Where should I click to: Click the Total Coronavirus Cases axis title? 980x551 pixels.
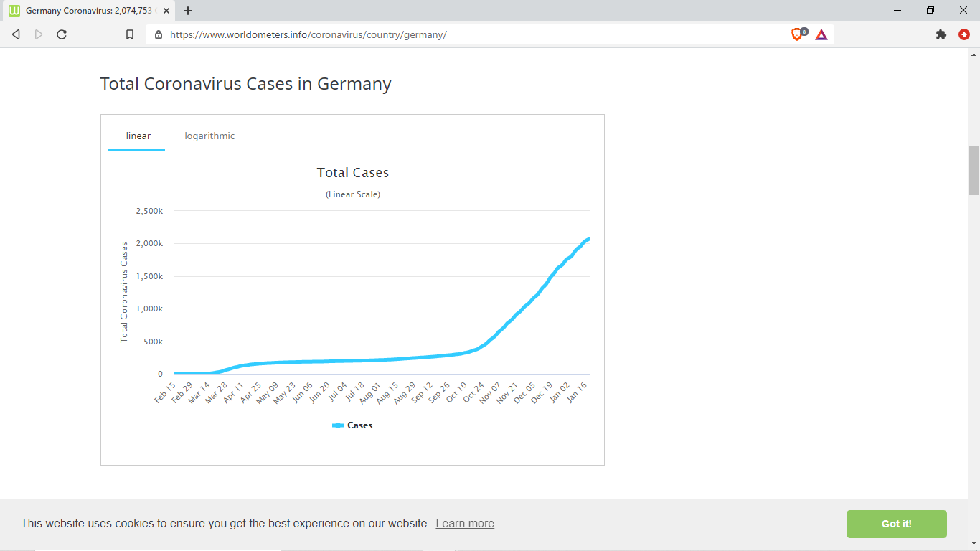point(124,292)
